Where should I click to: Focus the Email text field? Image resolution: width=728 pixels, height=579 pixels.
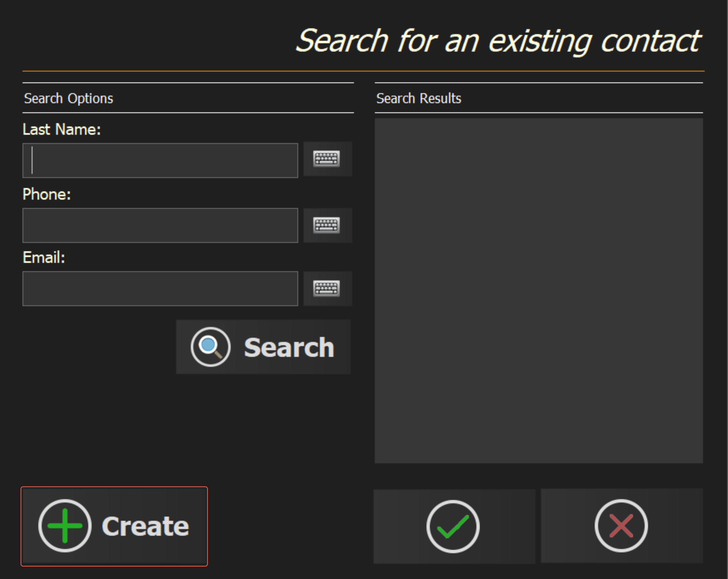(160, 288)
